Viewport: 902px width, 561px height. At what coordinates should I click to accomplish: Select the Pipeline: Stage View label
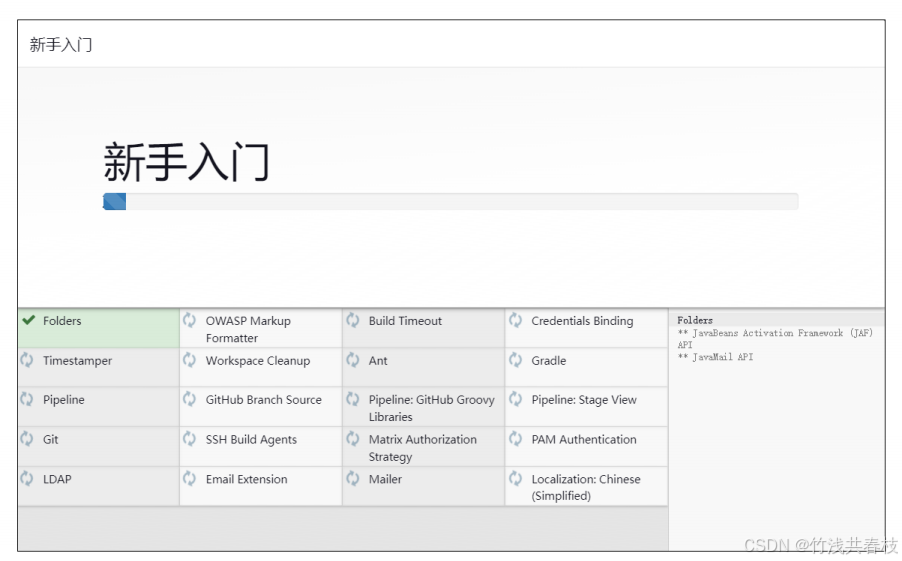point(584,400)
